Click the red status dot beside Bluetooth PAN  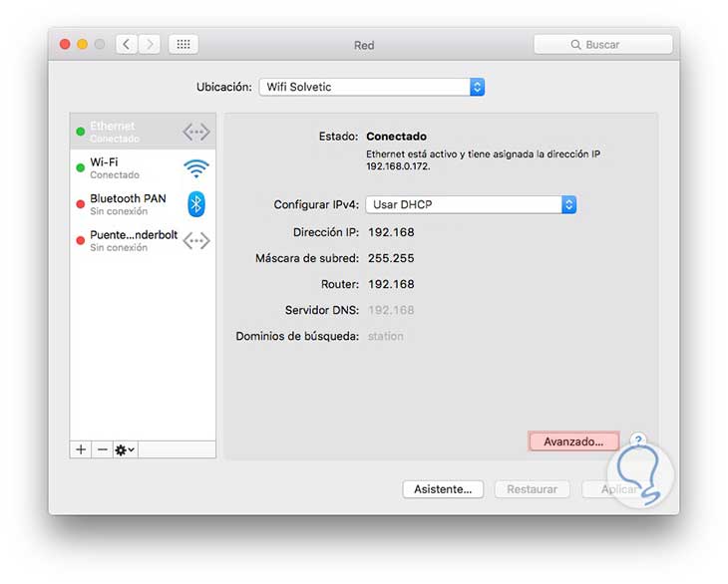81,204
